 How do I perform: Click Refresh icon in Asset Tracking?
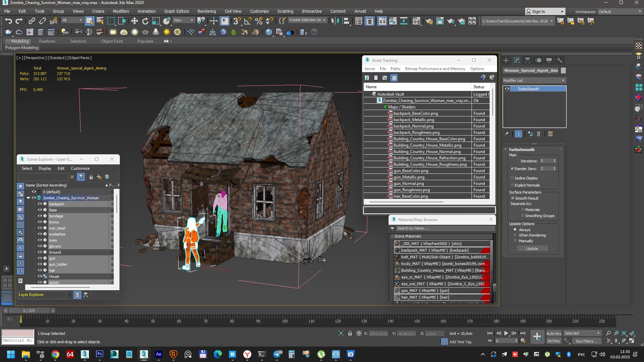pyautogui.click(x=367, y=78)
